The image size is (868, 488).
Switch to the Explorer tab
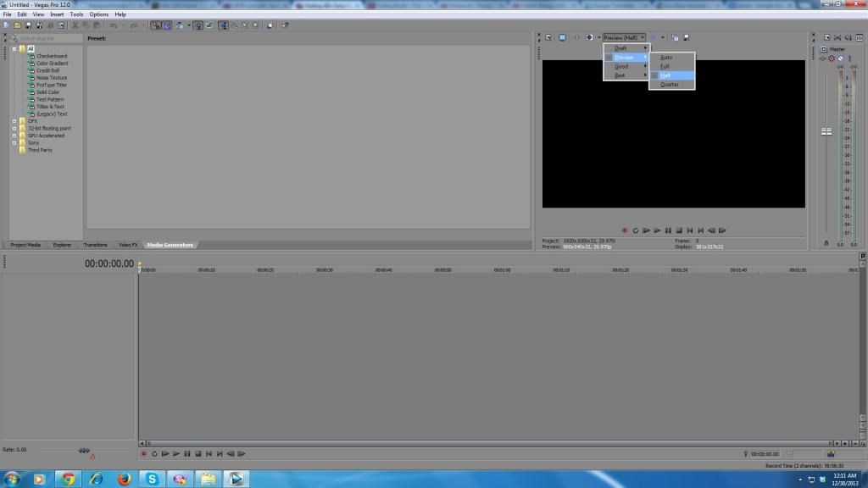coord(62,245)
